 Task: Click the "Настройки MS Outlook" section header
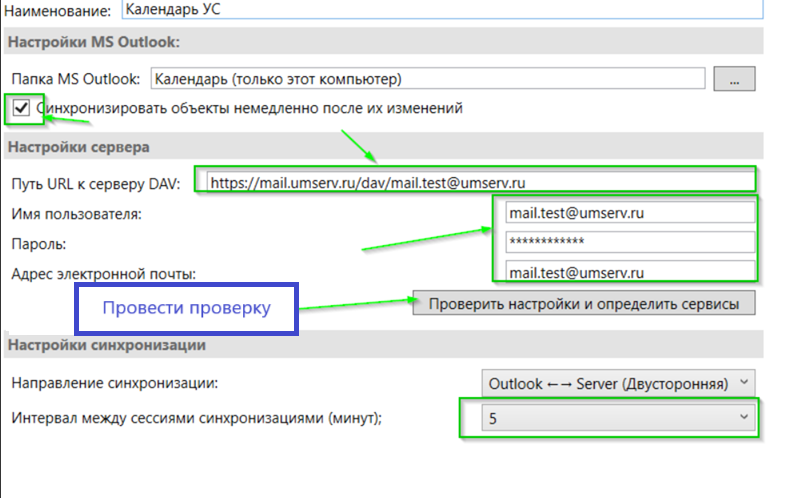click(93, 42)
